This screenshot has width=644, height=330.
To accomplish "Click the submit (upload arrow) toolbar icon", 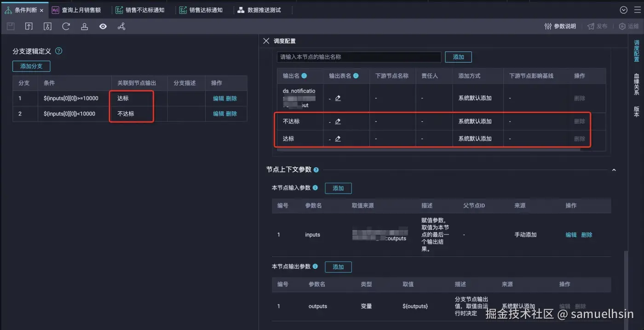I will [29, 27].
